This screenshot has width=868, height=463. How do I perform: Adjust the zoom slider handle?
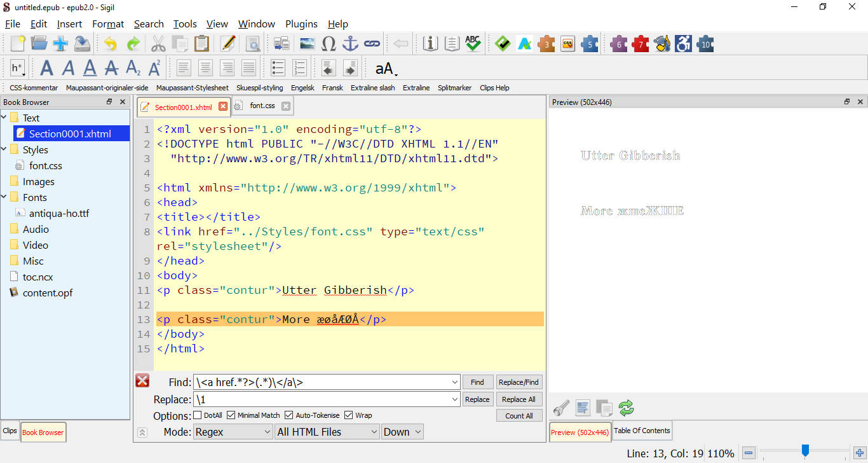(x=805, y=452)
